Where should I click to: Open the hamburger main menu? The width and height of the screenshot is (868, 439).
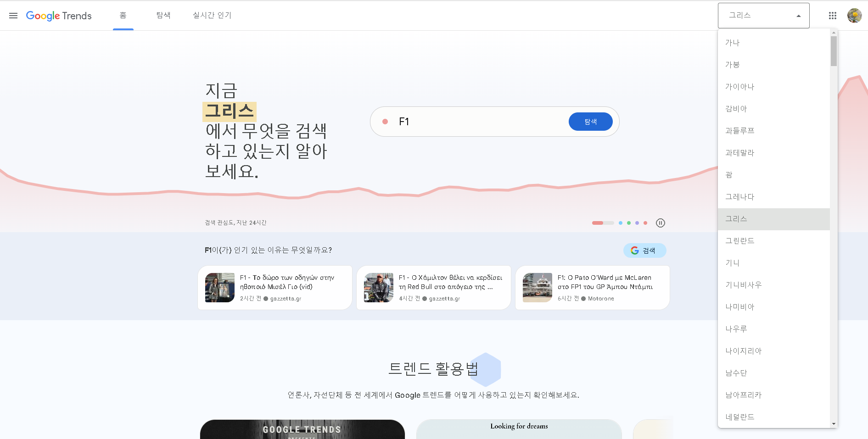pyautogui.click(x=13, y=16)
